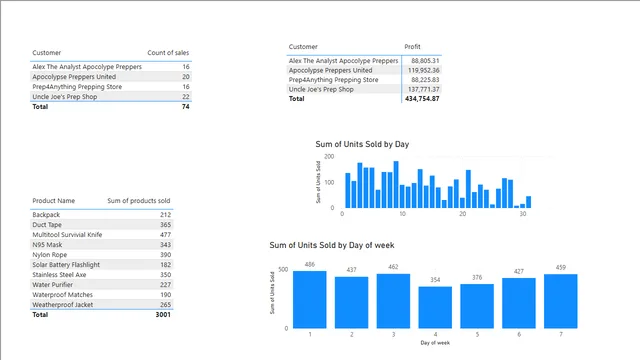This screenshot has height=360, width=640.
Task: Click the Customer header in profit table
Action: coord(303,47)
